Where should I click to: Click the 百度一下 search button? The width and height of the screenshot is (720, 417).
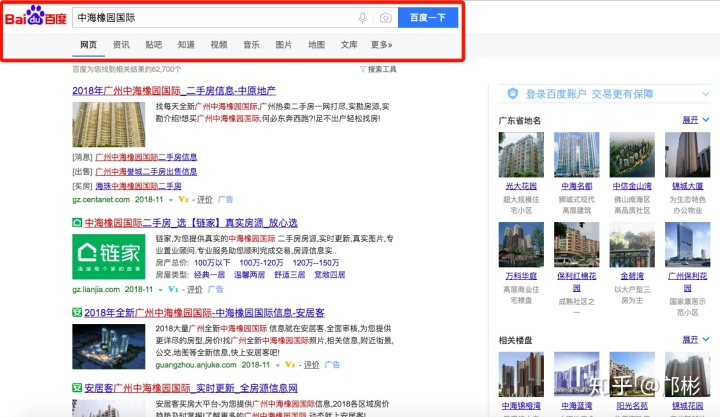point(428,17)
